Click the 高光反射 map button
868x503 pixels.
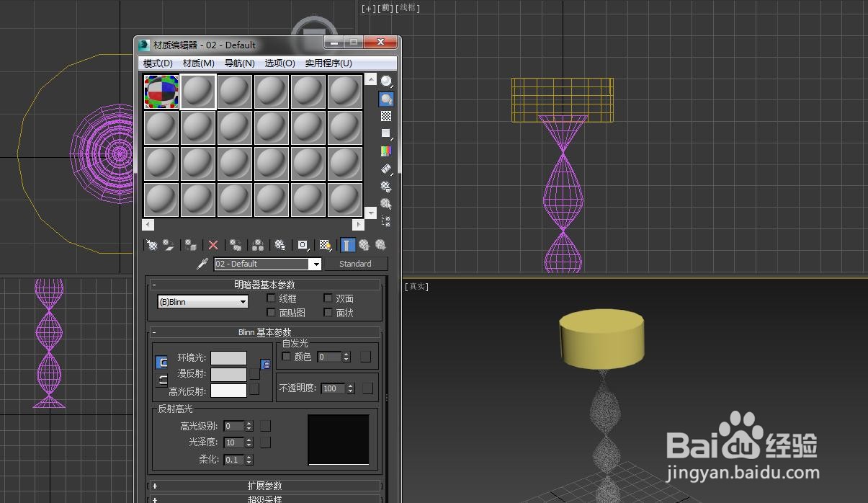click(254, 390)
